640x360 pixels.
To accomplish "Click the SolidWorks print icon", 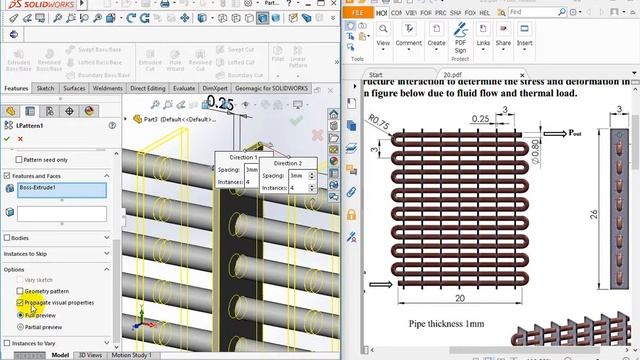I will pos(165,4).
